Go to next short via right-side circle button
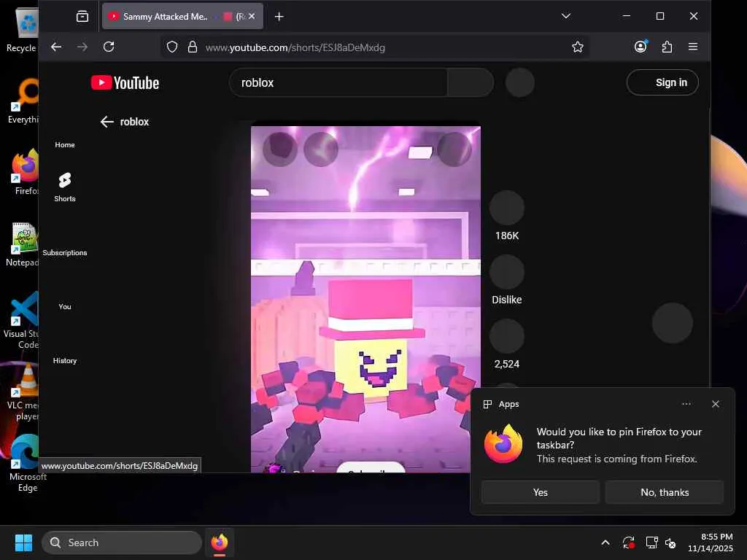The width and height of the screenshot is (747, 560). click(x=672, y=323)
